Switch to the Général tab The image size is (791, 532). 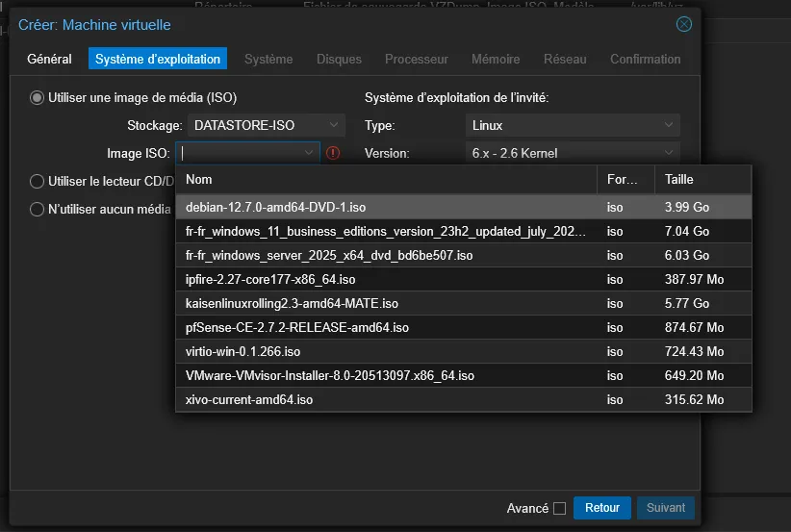[49, 59]
